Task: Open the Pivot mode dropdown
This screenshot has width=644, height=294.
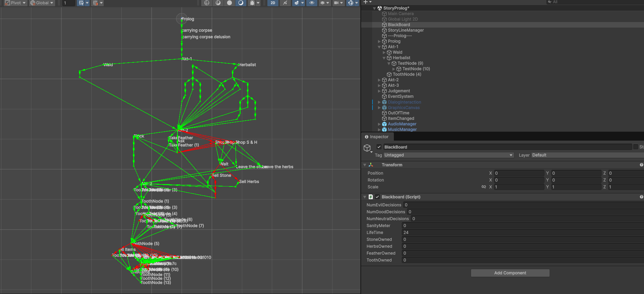Action: (x=16, y=3)
